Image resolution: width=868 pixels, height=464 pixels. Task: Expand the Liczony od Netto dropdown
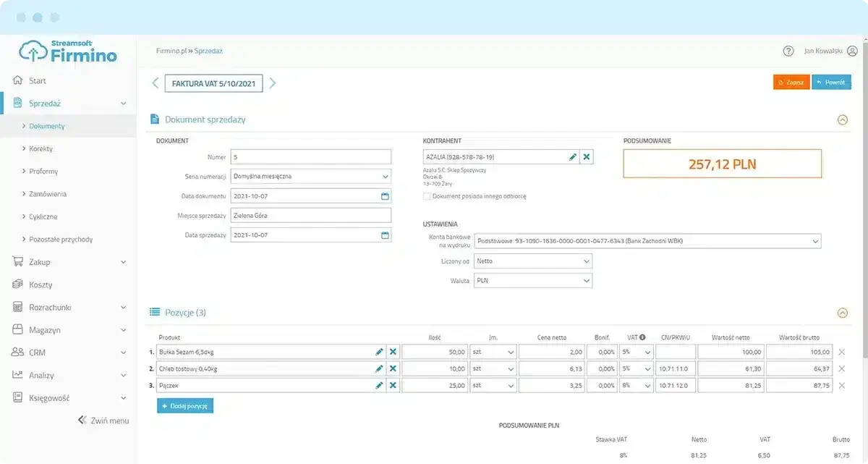point(532,261)
